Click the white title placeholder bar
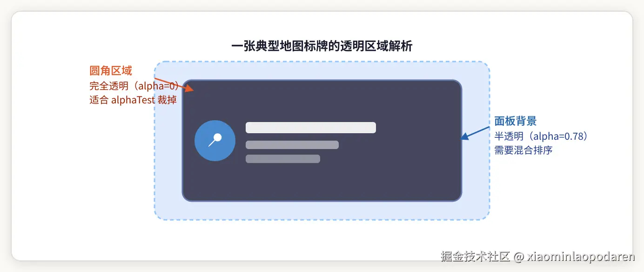 point(311,128)
